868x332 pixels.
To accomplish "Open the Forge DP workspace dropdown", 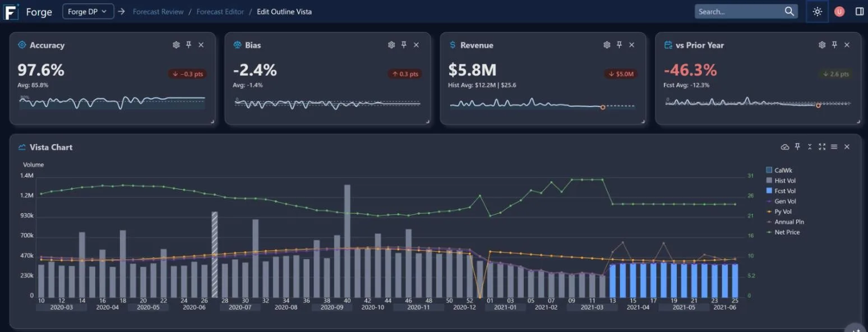I will pos(88,11).
